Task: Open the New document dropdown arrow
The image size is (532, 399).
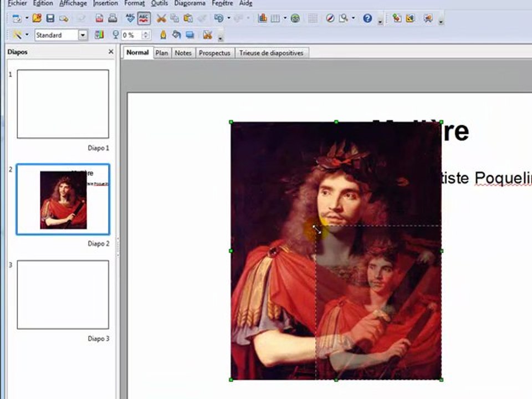Action: [27, 18]
